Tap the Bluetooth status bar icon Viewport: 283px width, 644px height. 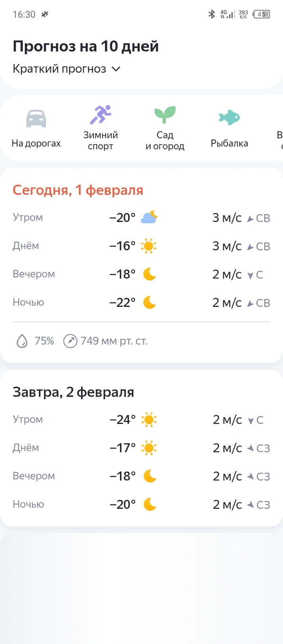pyautogui.click(x=211, y=15)
